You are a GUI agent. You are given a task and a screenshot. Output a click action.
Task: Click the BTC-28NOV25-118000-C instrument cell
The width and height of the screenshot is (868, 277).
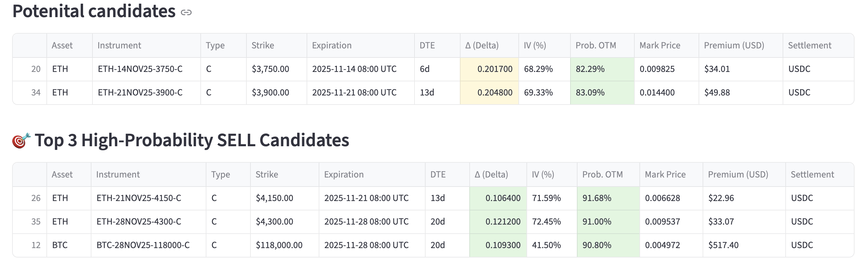pos(143,245)
